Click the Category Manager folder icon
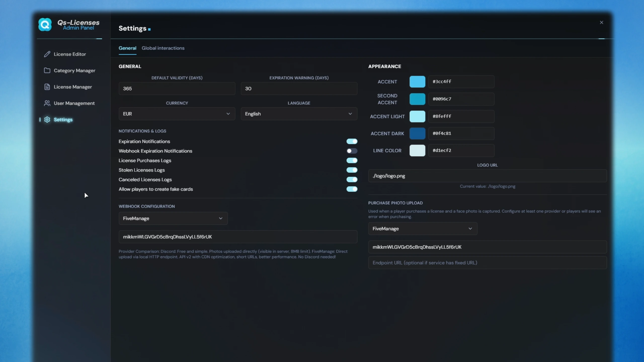The width and height of the screenshot is (644, 362). (x=47, y=70)
